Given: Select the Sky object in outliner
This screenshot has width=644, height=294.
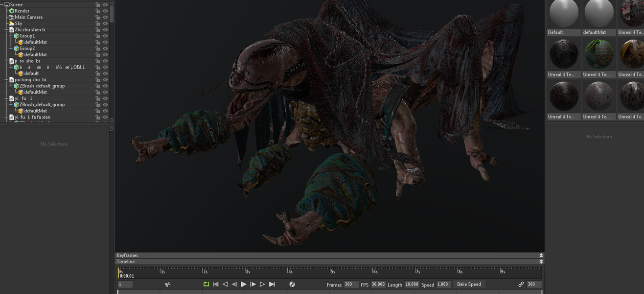Looking at the screenshot, I should point(18,24).
